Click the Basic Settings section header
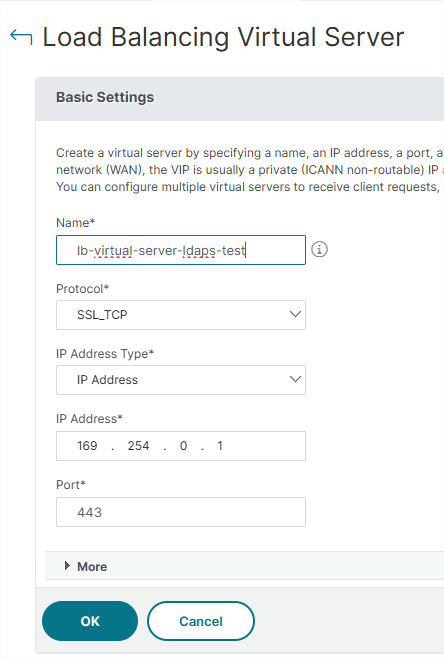This screenshot has height=658, width=444. 105,97
